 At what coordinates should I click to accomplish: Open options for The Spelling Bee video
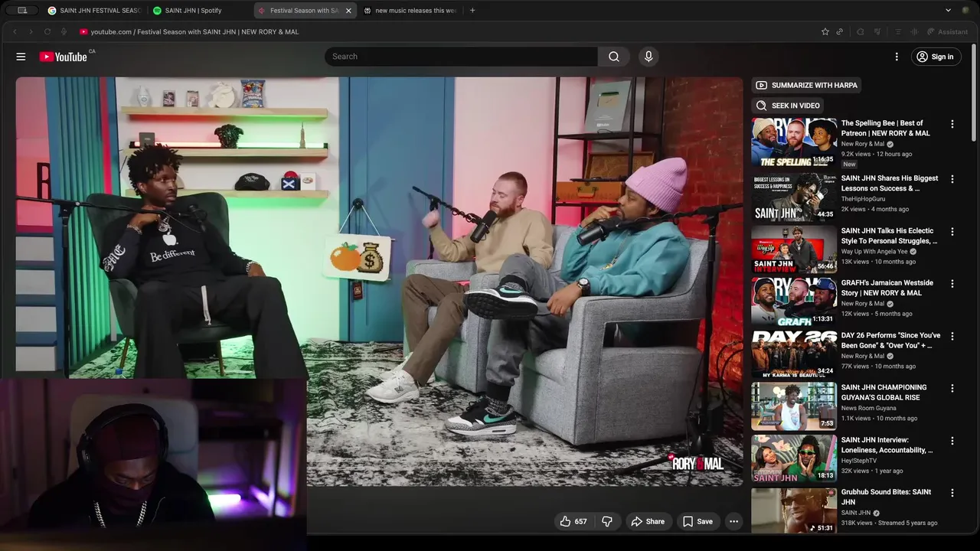point(952,124)
